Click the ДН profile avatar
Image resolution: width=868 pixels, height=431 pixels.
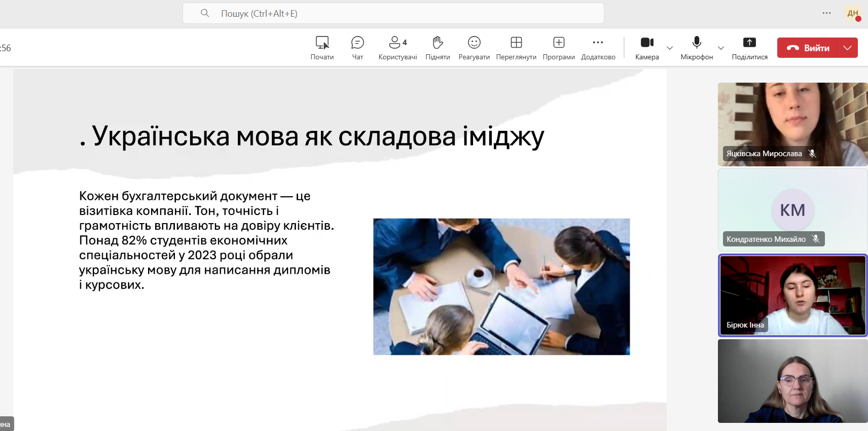[853, 13]
